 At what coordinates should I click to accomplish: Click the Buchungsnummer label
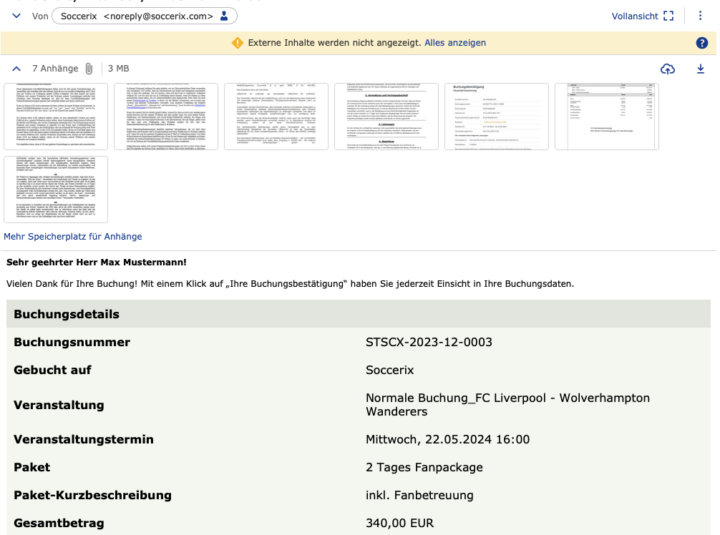72,342
